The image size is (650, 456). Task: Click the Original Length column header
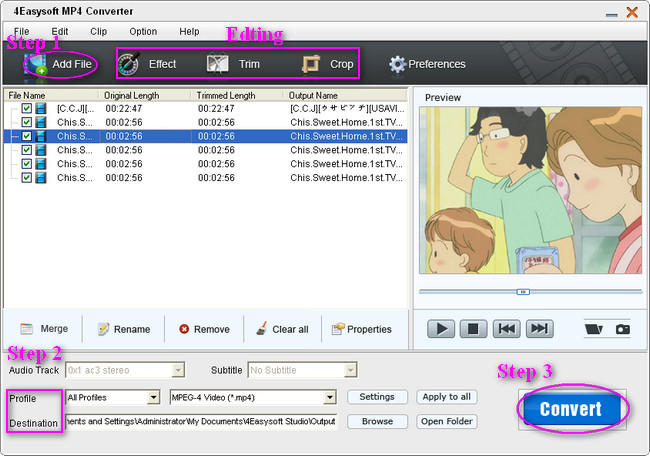tap(145, 95)
